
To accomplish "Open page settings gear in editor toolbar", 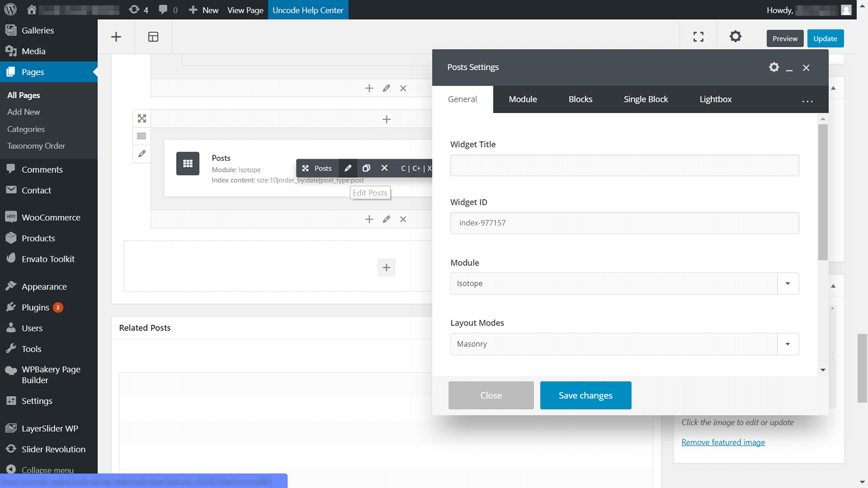I will [735, 36].
